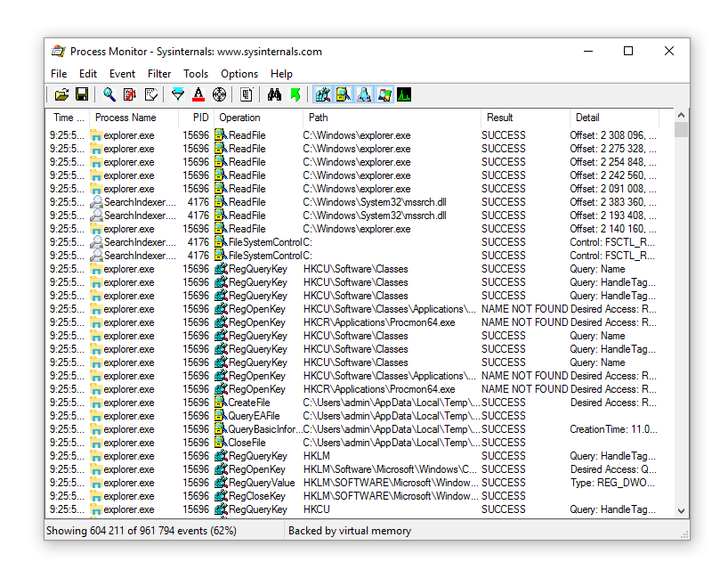Click the Find binoculars icon
Viewport: 728px width, 578px height.
point(274,95)
